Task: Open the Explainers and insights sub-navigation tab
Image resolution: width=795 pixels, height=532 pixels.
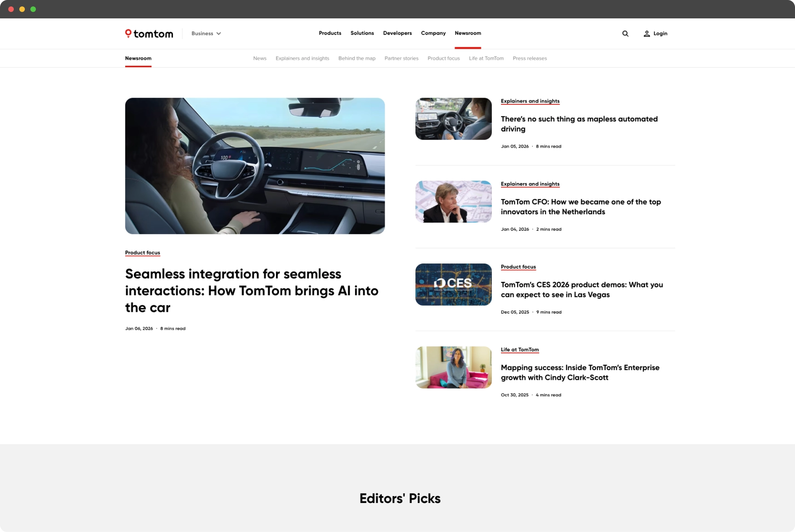Action: click(x=302, y=58)
